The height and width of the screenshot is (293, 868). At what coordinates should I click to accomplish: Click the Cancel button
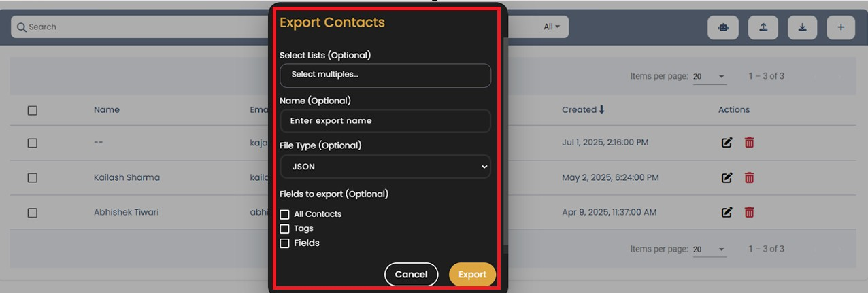411,275
